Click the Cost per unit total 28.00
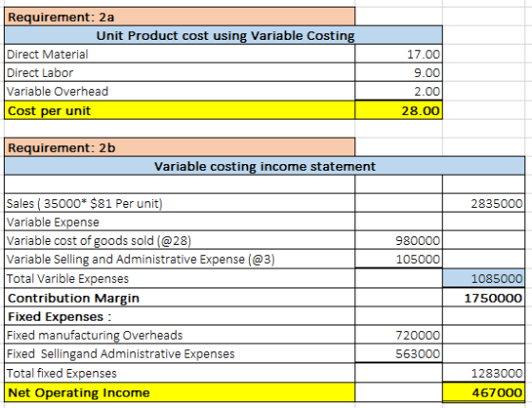The width and height of the screenshot is (532, 408). pyautogui.click(x=399, y=110)
